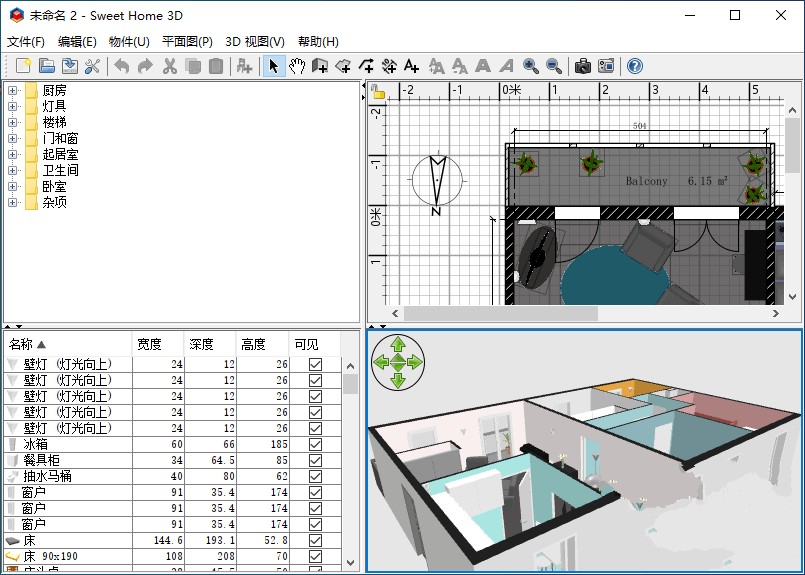Create a photo with the camera icon

(583, 66)
